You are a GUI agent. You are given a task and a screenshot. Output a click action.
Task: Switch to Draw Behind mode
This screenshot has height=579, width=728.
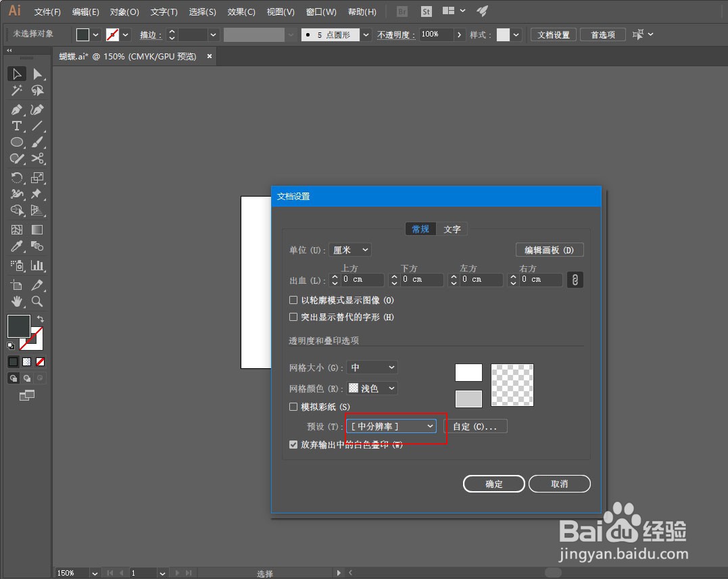click(x=27, y=378)
